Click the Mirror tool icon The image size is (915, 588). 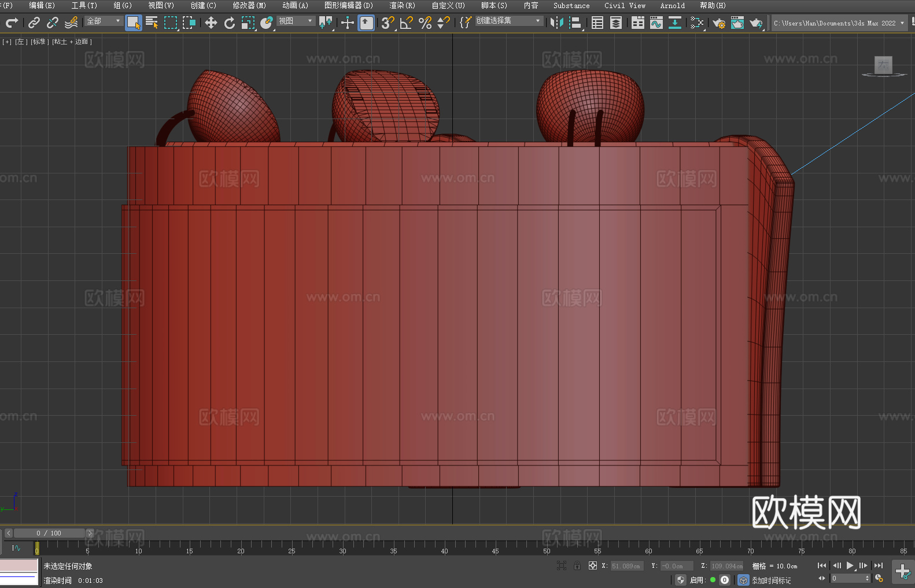pos(557,23)
